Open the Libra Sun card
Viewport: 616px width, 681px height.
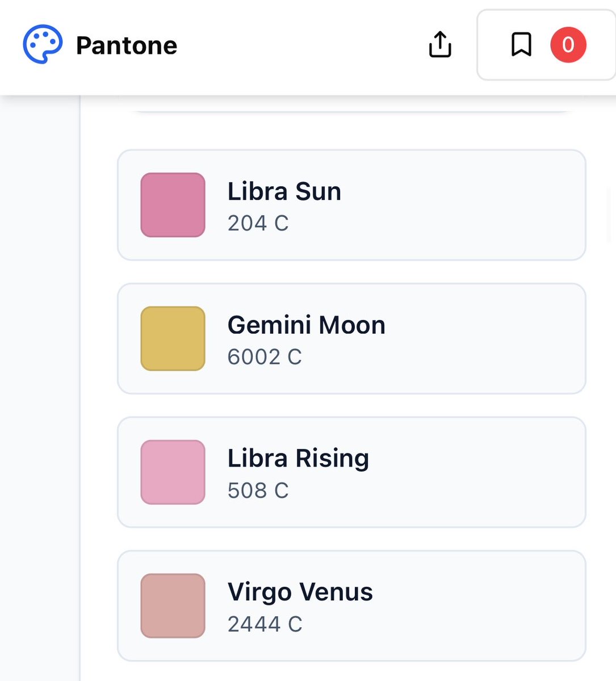point(351,205)
